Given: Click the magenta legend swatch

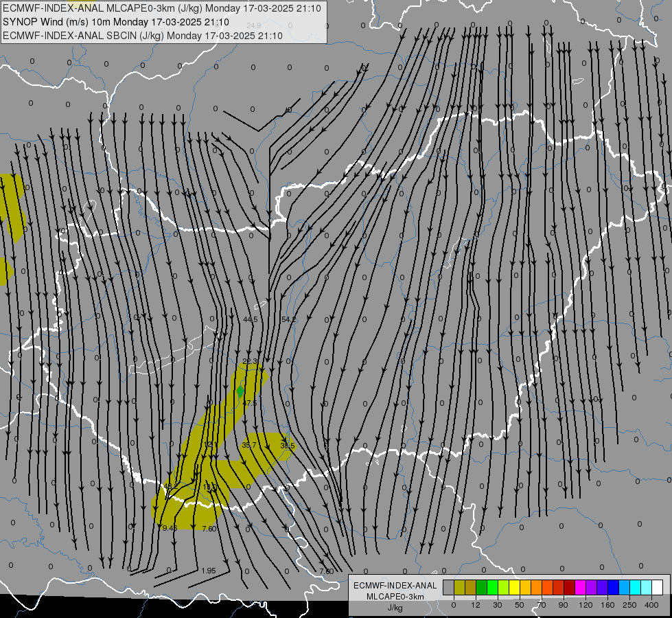Looking at the screenshot, I should 580,587.
